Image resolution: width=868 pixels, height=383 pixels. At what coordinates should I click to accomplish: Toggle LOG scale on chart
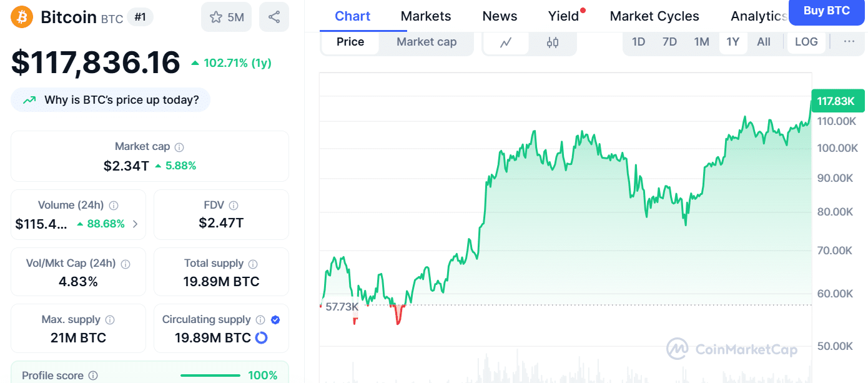(806, 42)
